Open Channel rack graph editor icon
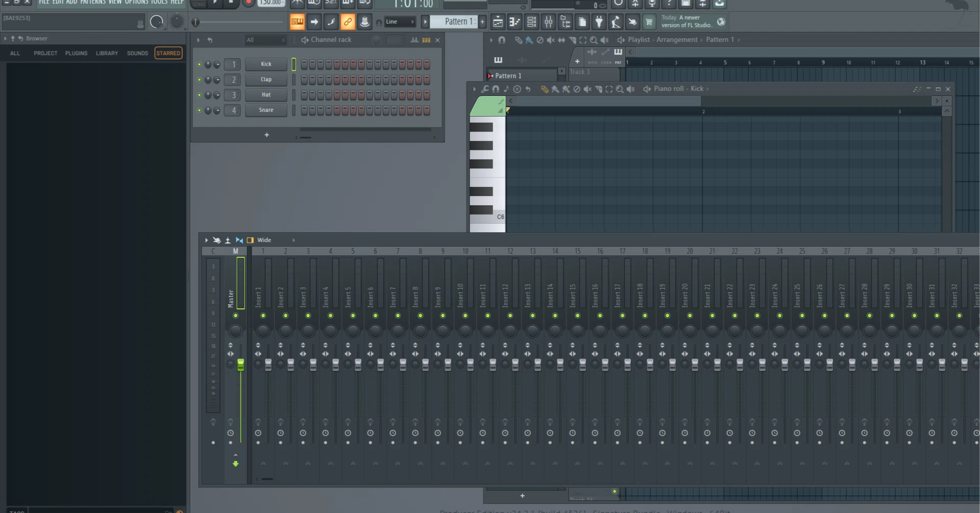 pos(414,40)
